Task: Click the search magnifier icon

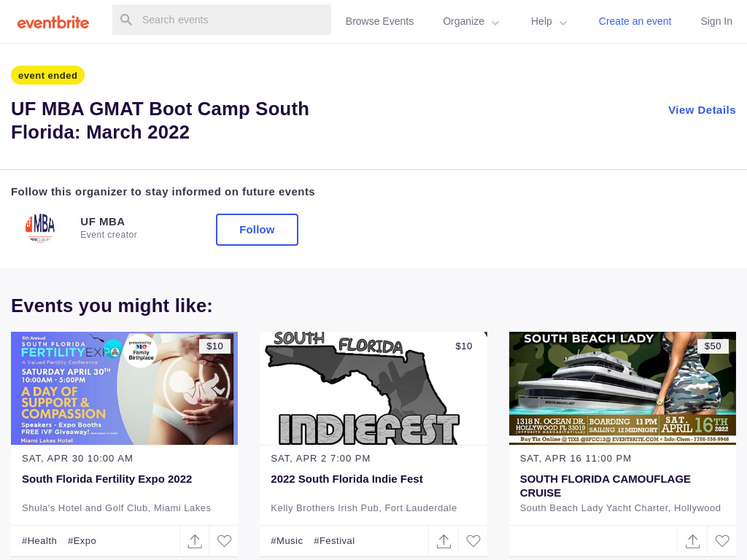Action: click(126, 20)
